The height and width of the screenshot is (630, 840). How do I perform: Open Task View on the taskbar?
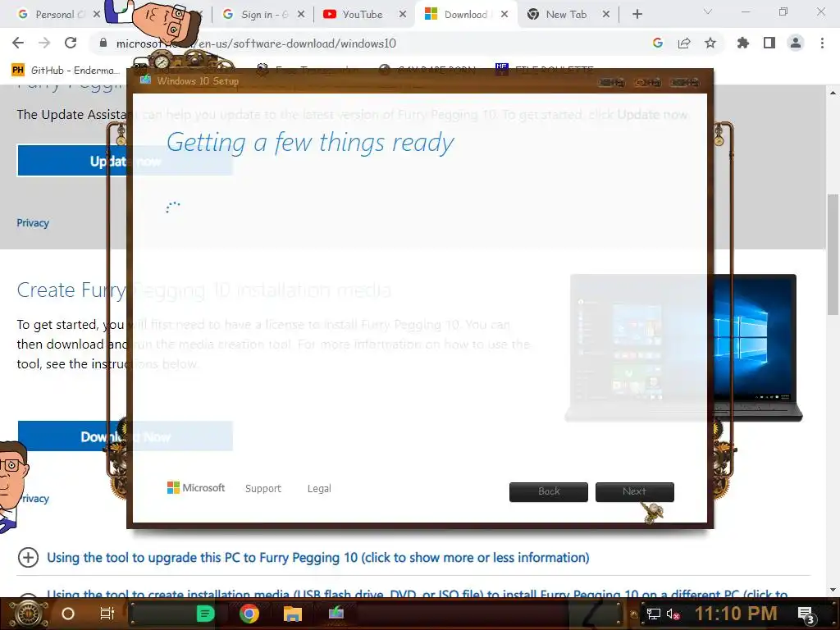[x=107, y=614]
